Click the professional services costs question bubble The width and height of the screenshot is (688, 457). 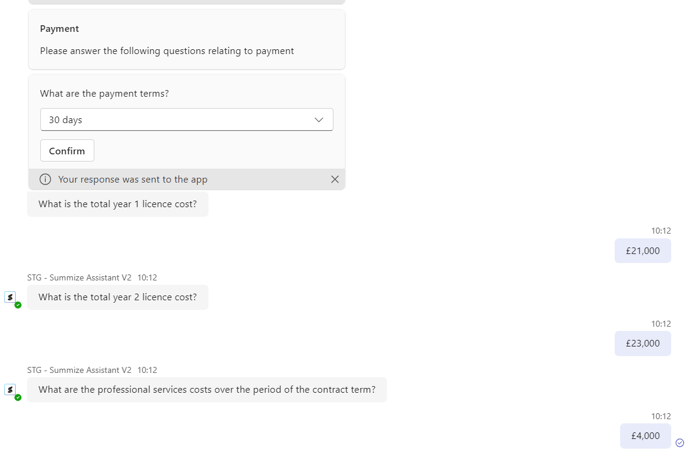206,390
